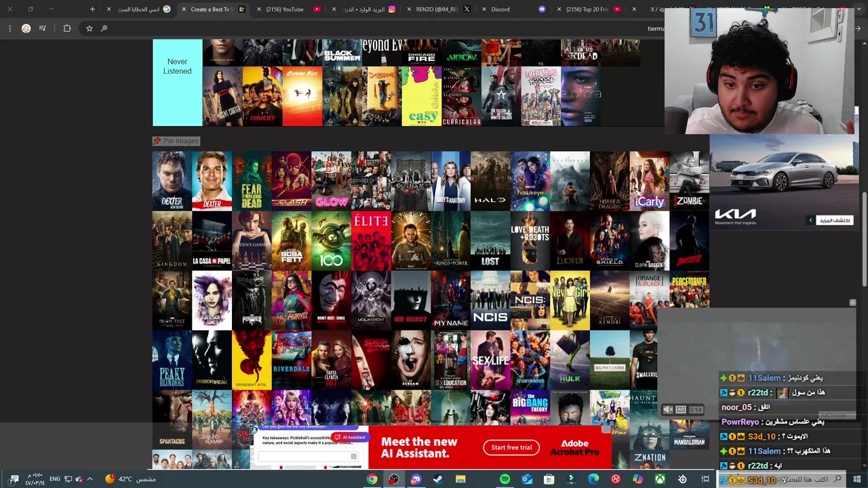
Task: Open the new tab plus button
Action: point(92,9)
